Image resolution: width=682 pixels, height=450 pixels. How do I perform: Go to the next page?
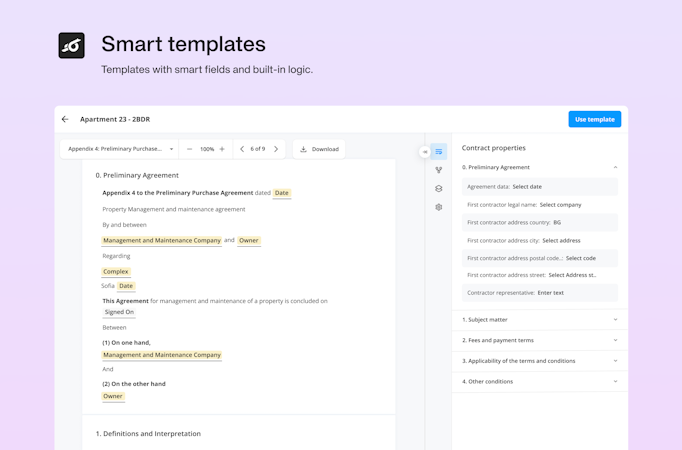(276, 149)
